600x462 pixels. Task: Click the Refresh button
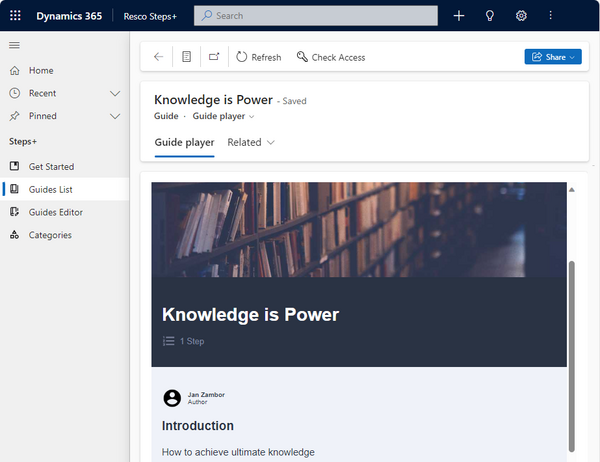point(259,57)
